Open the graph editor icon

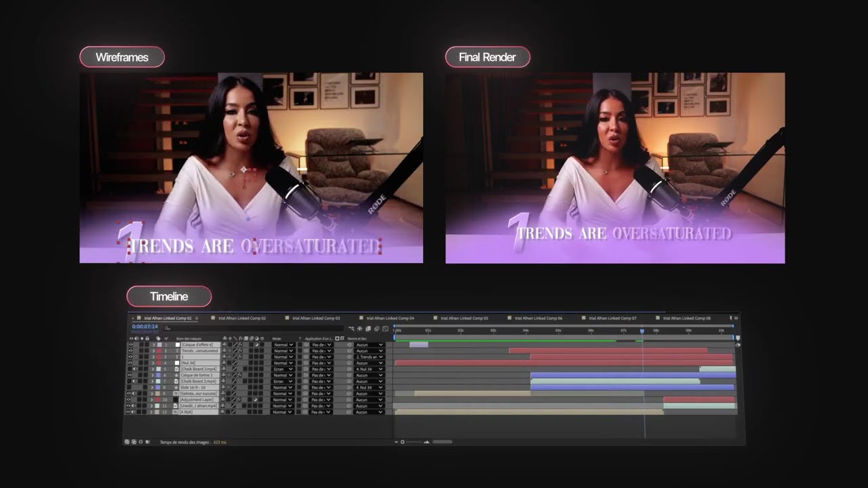click(385, 329)
